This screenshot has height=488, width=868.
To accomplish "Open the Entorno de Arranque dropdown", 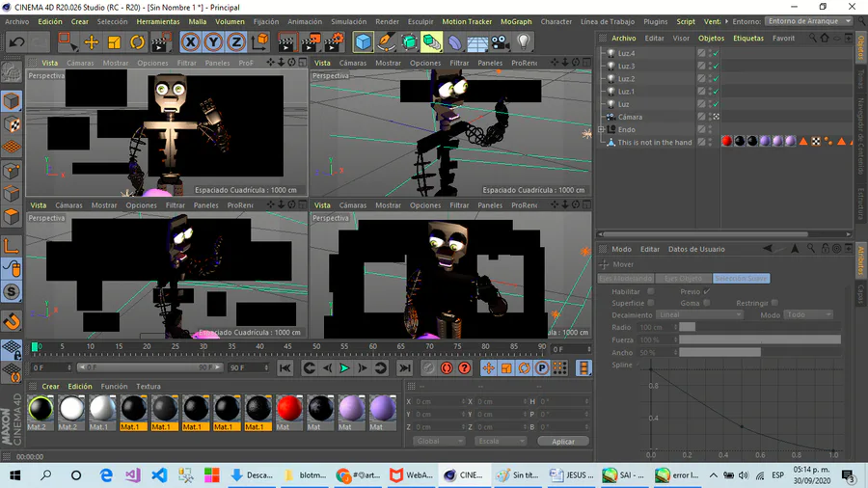I will [x=808, y=21].
